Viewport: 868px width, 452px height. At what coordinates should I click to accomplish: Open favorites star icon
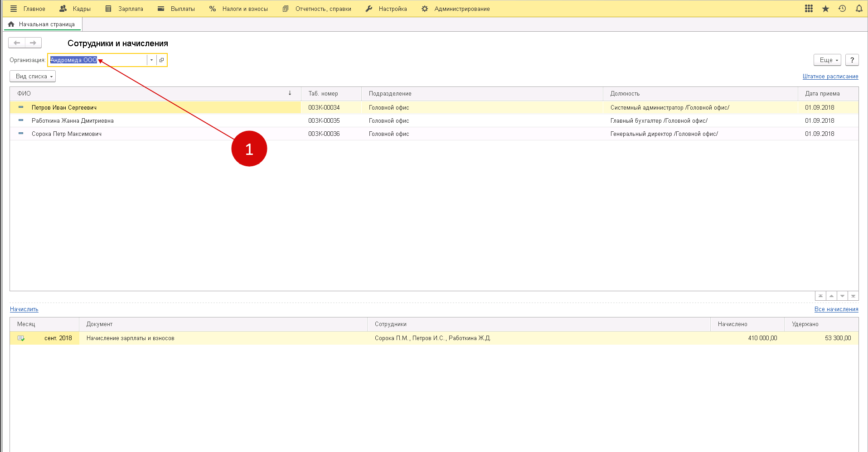[x=825, y=9]
